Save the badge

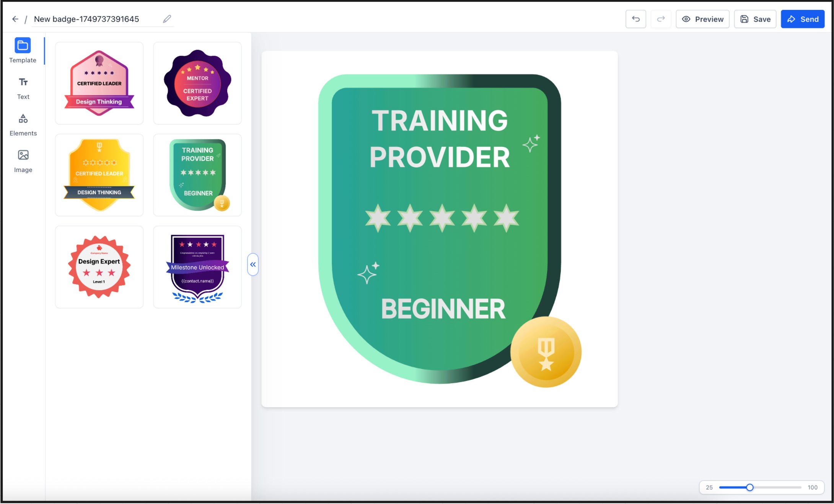pos(755,19)
